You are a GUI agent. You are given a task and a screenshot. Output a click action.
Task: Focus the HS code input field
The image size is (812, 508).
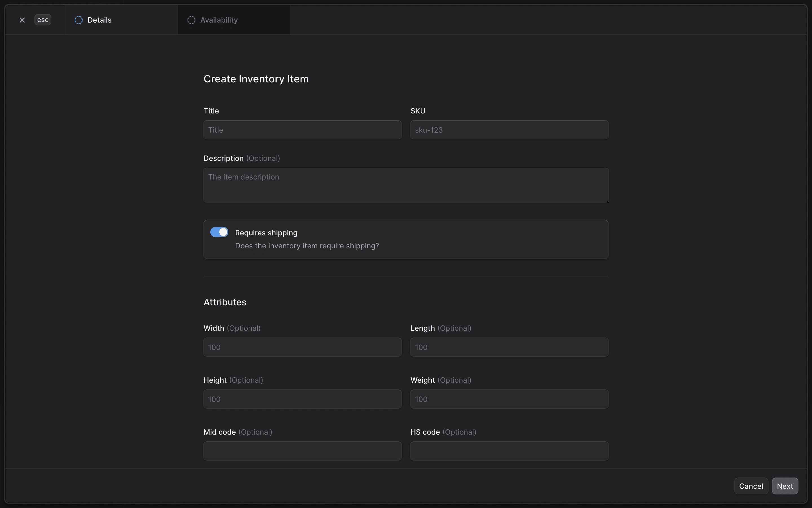[509, 451]
